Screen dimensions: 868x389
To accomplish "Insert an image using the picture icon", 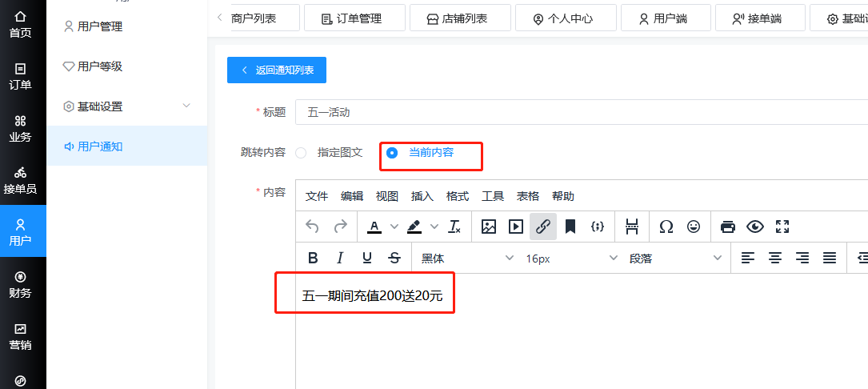I will click(488, 226).
